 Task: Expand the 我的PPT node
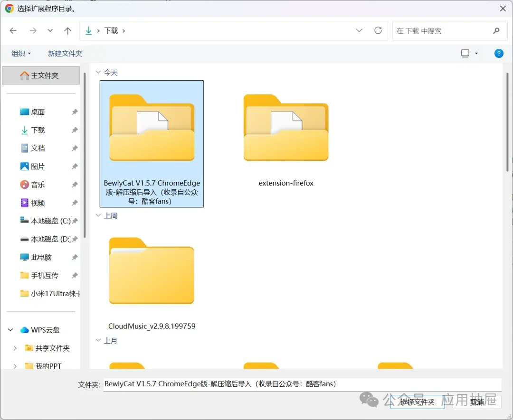15,366
